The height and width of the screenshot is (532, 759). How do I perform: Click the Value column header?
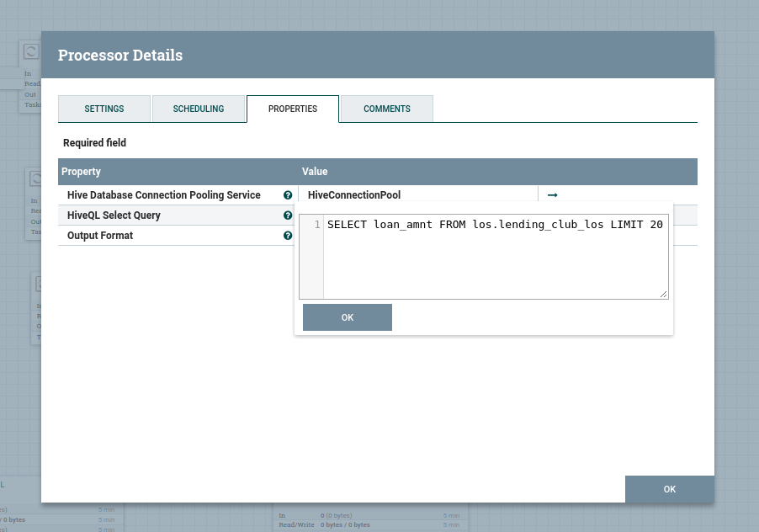click(x=315, y=172)
